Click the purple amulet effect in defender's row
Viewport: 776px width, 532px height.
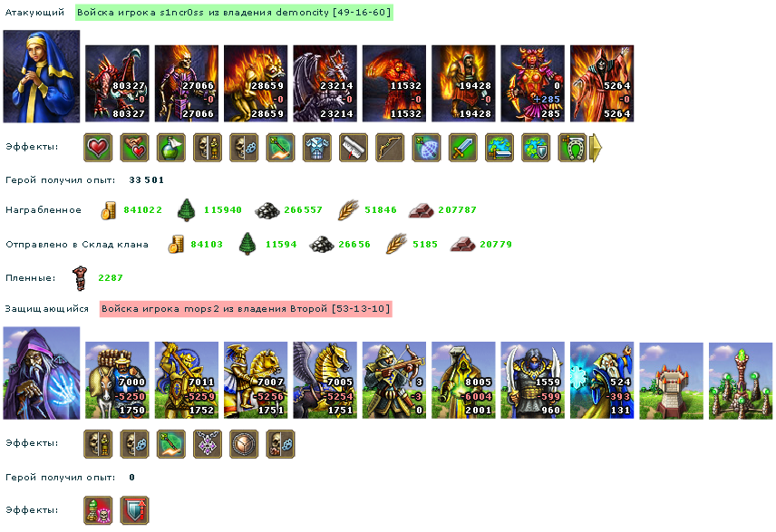208,444
